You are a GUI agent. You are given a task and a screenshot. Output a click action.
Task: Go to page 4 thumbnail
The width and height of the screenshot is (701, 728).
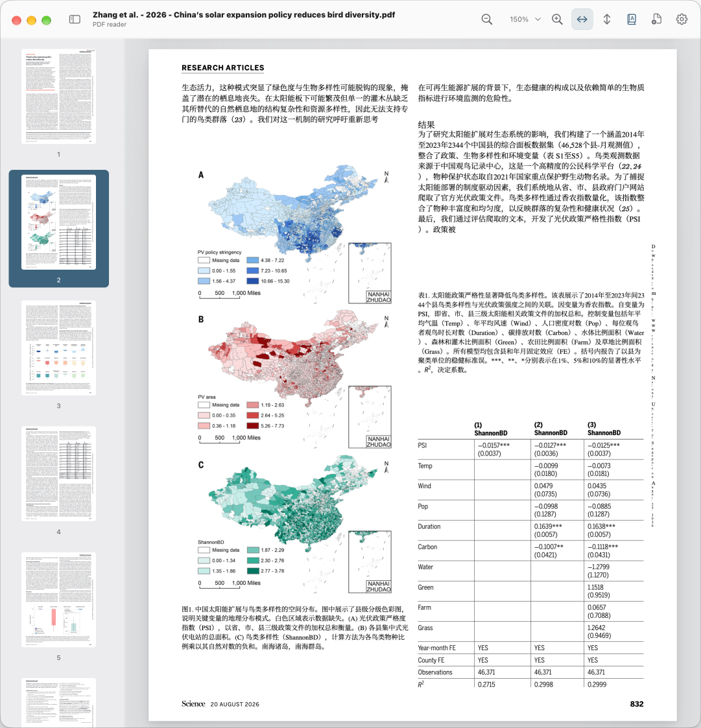58,474
